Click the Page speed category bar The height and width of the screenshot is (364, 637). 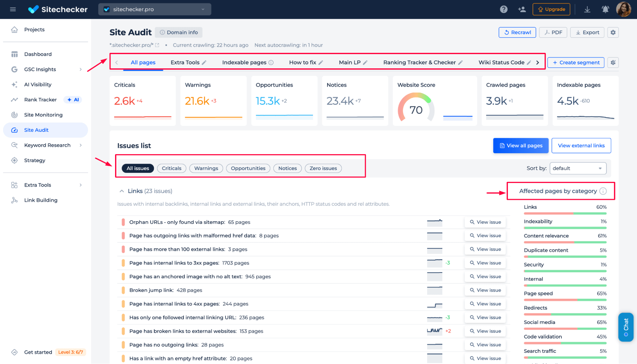pyautogui.click(x=565, y=300)
